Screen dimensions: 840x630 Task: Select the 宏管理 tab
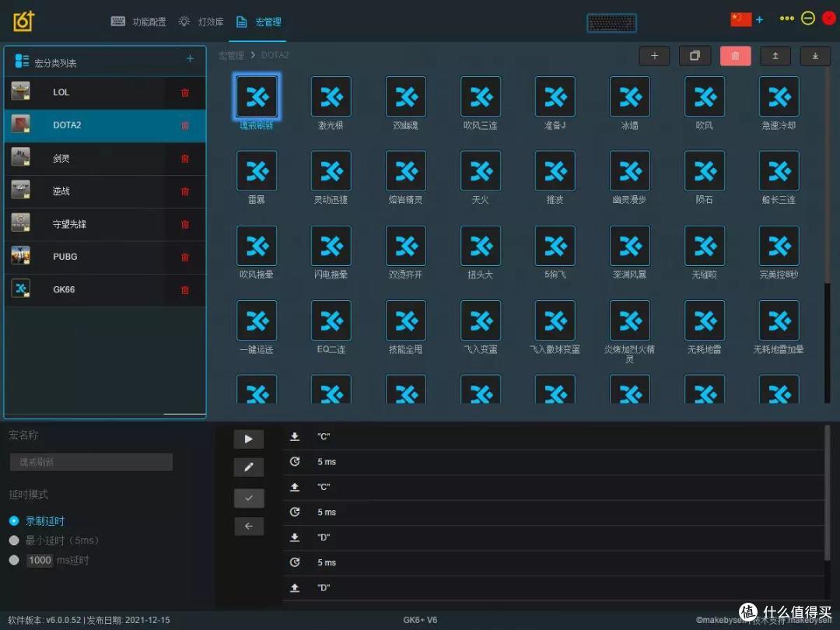259,22
